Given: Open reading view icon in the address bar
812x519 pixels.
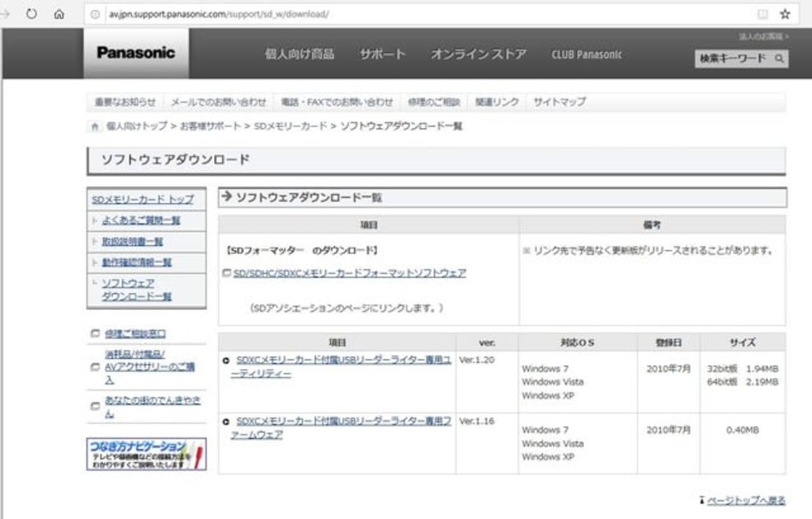Looking at the screenshot, I should (x=762, y=14).
